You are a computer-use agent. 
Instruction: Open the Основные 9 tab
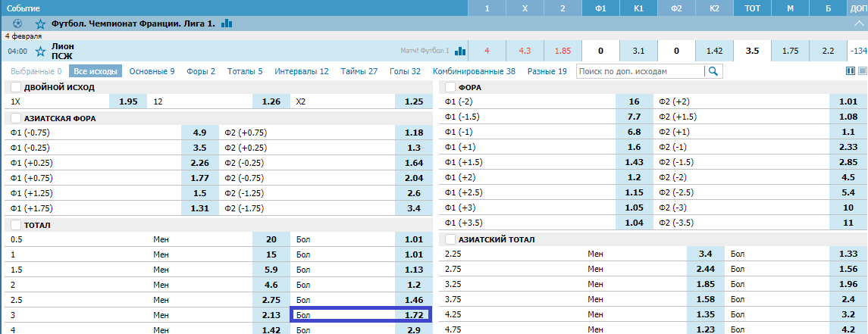(152, 71)
